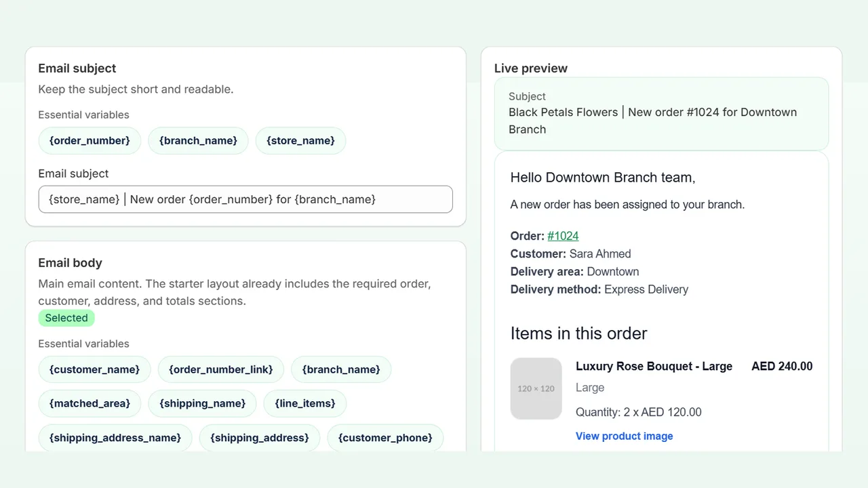Viewport: 868px width, 488px height.
Task: Click {branch_name} chip in Email body card
Action: coord(341,369)
